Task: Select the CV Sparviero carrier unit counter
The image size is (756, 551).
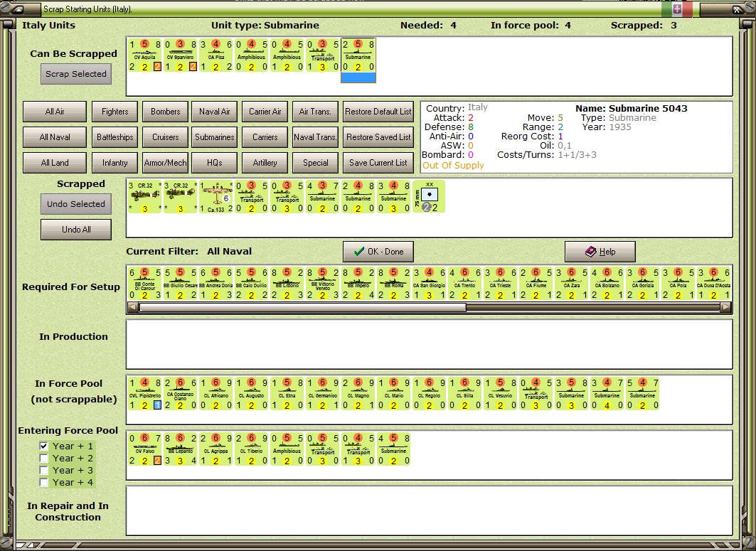Action: point(181,55)
